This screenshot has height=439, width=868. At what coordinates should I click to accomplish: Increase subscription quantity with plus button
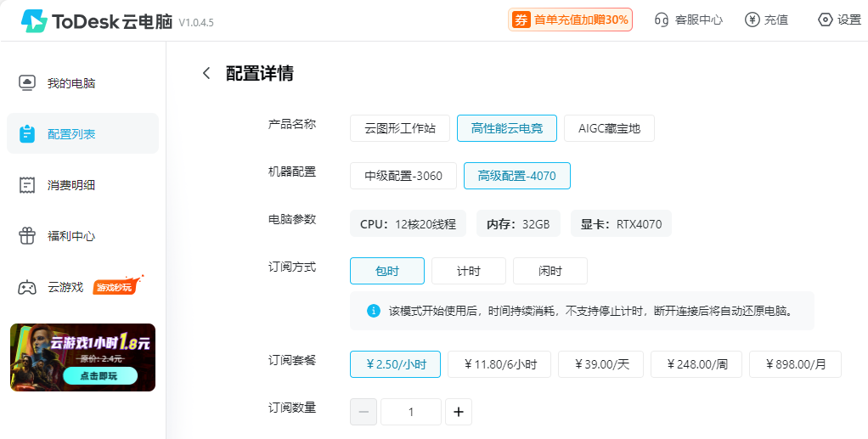459,412
